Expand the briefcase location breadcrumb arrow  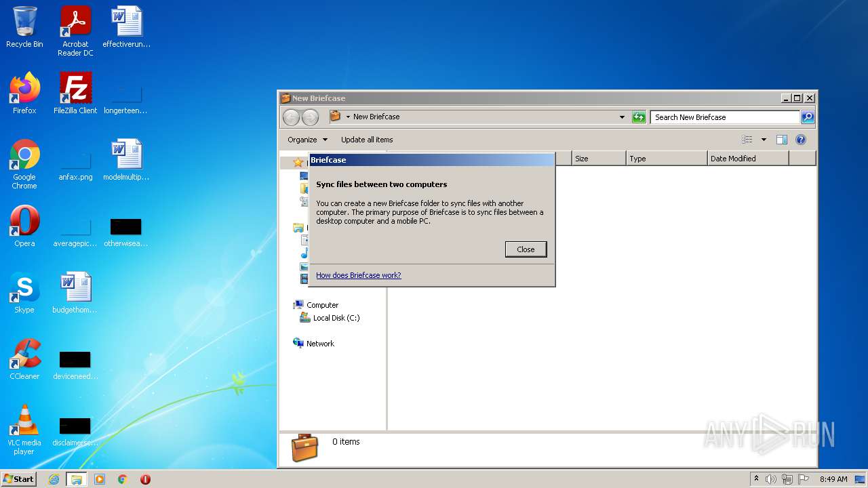pos(348,117)
